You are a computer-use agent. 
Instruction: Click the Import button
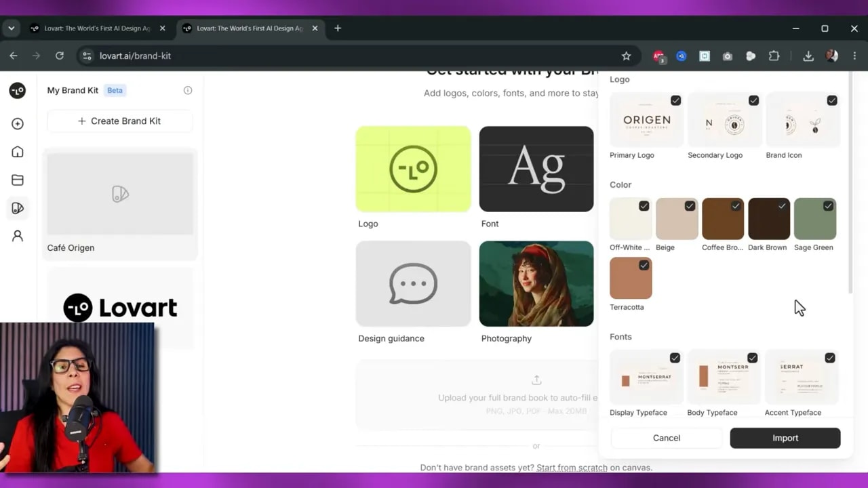point(785,438)
